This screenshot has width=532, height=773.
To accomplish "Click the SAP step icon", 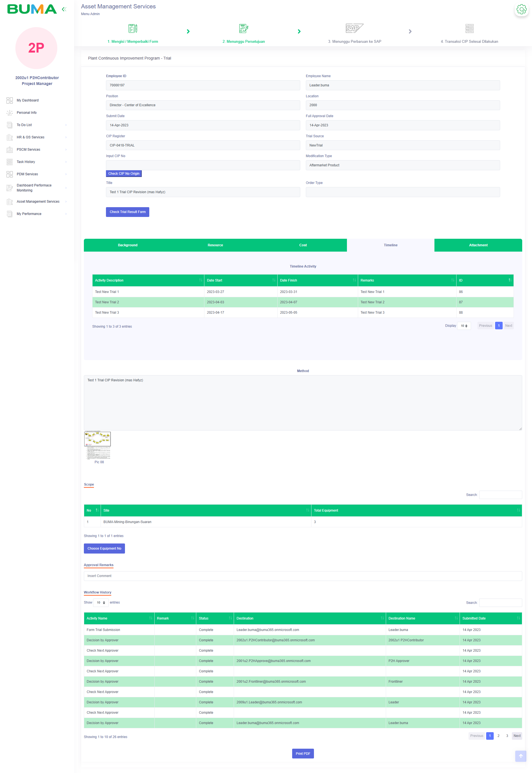I will click(354, 28).
